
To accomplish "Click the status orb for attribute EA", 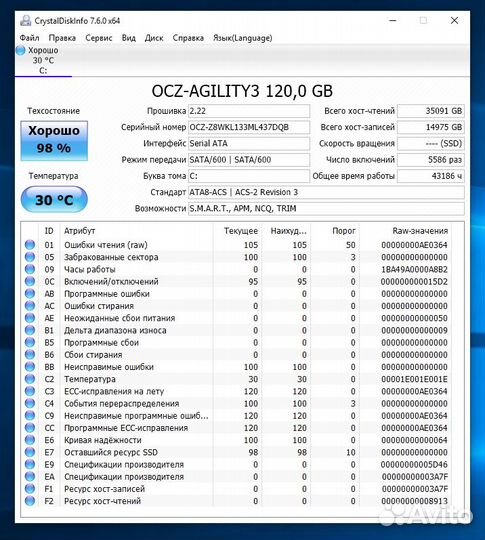I will point(30,477).
